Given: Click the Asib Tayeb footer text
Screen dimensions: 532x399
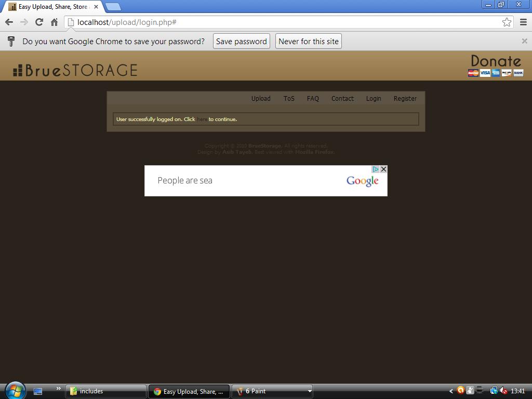Looking at the screenshot, I should click(237, 152).
